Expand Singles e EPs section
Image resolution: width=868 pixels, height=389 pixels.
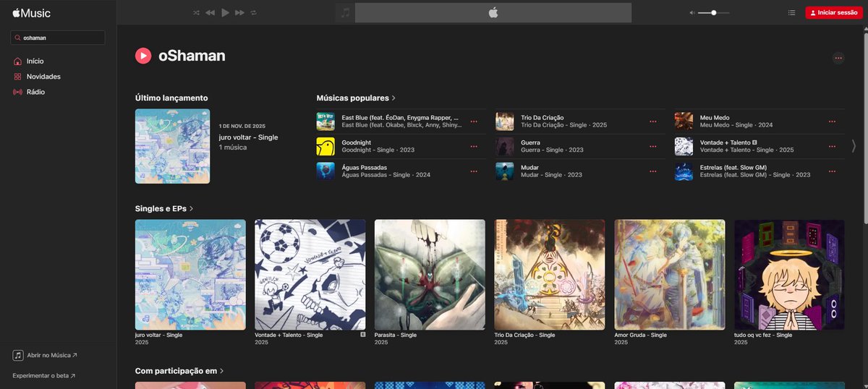pos(164,208)
